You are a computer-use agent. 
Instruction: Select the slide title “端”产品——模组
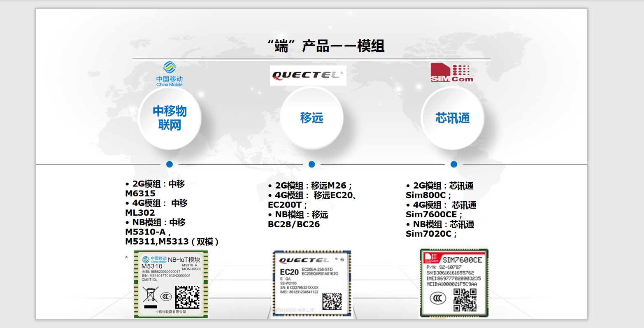[325, 46]
